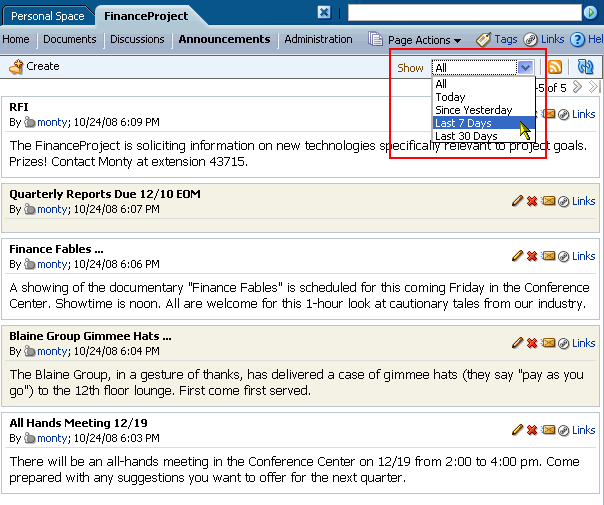Delete the Finance Fables announcement

tap(532, 256)
